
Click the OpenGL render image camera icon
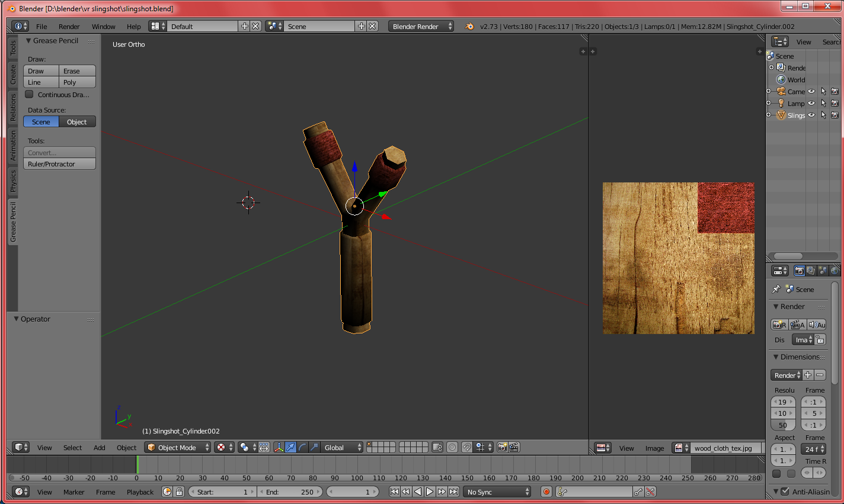502,448
